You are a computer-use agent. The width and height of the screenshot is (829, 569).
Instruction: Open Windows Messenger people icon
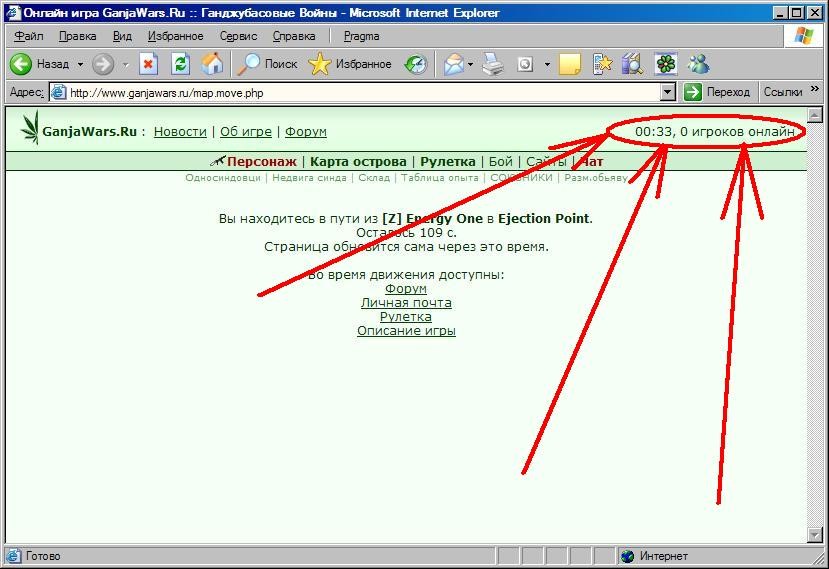[698, 65]
